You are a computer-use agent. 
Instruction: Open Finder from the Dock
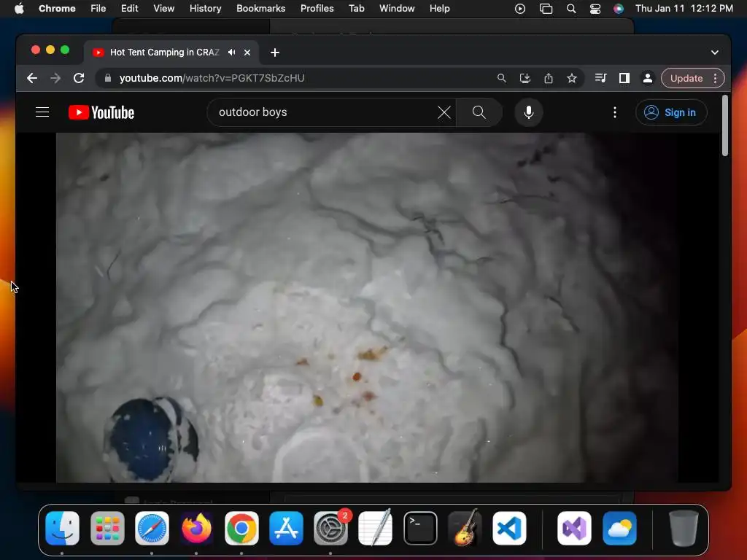tap(63, 528)
